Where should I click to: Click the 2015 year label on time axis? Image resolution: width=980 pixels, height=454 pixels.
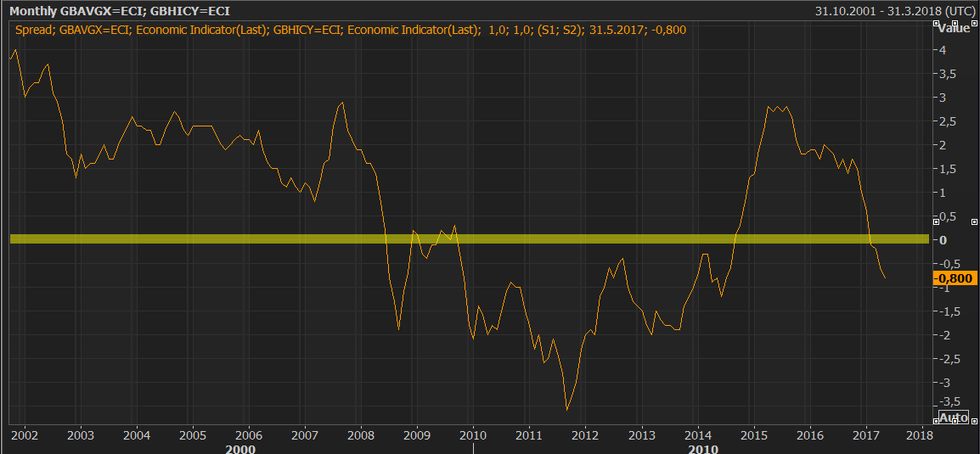tap(754, 434)
